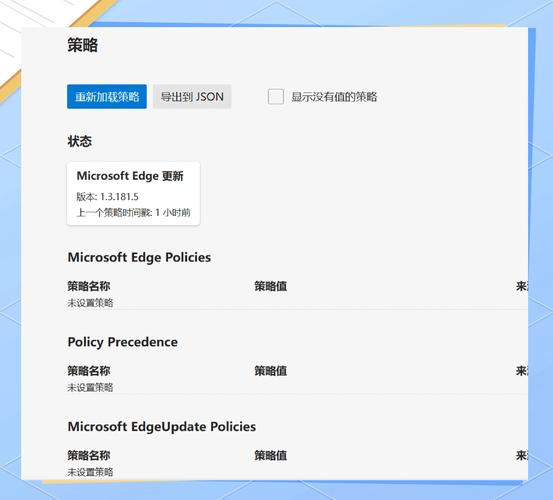553x500 pixels.
Task: Click 策略名称 column under Microsoft Edge Policies
Action: [x=89, y=286]
